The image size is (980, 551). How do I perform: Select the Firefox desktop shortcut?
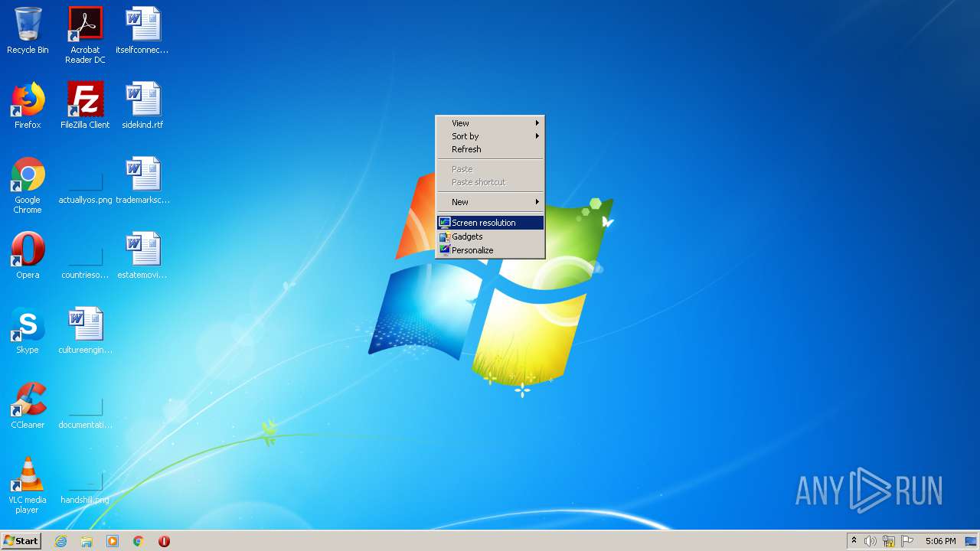click(x=28, y=106)
